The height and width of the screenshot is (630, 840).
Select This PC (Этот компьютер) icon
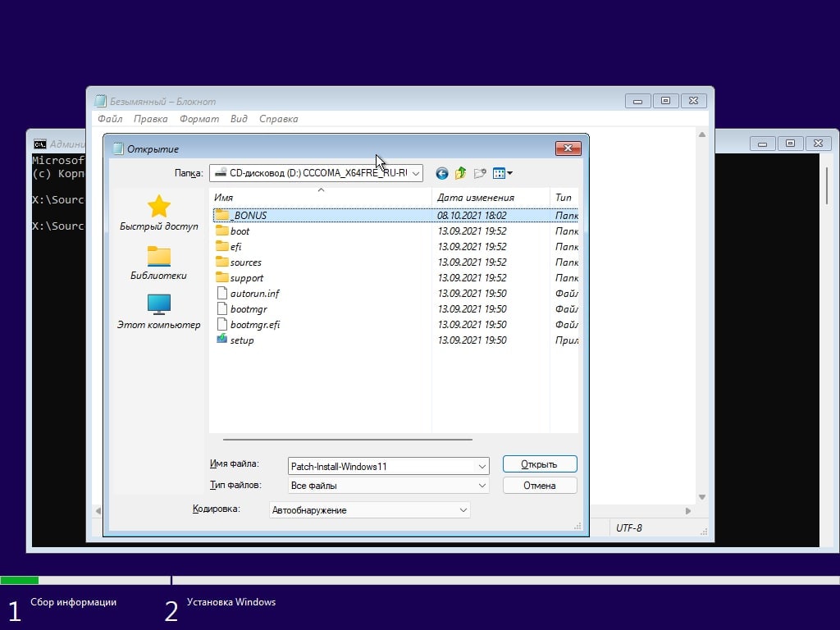(159, 304)
